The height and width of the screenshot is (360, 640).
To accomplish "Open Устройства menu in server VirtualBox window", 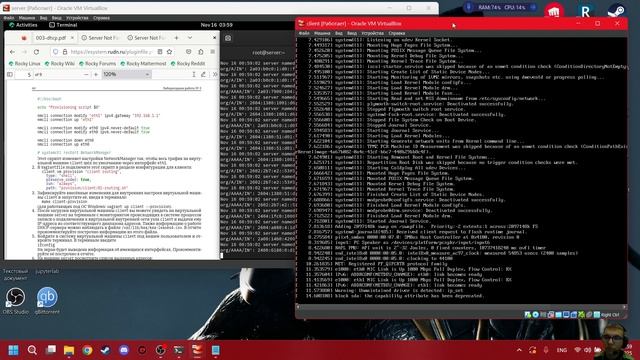I will [77, 18].
